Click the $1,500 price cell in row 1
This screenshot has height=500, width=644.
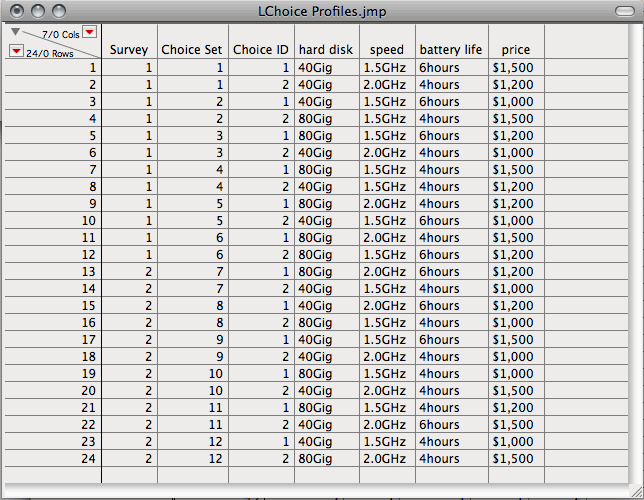516,68
